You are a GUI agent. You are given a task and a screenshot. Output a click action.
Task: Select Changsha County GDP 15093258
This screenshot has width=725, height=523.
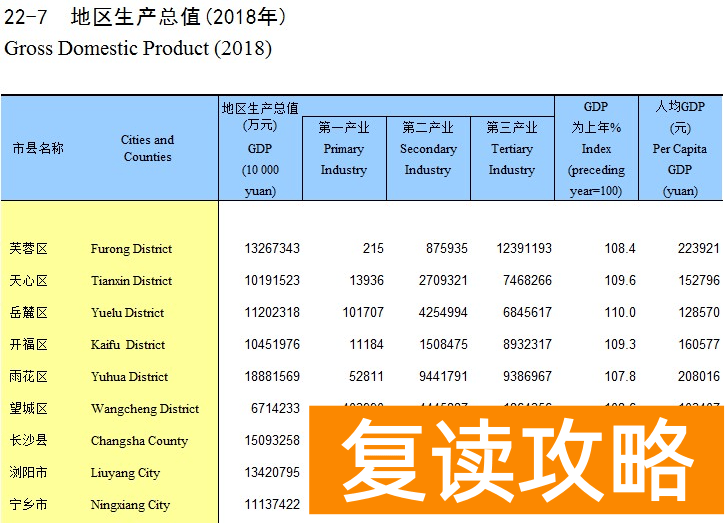click(272, 440)
